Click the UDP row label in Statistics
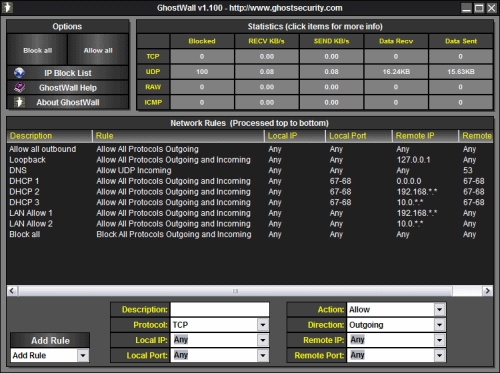 (x=153, y=72)
